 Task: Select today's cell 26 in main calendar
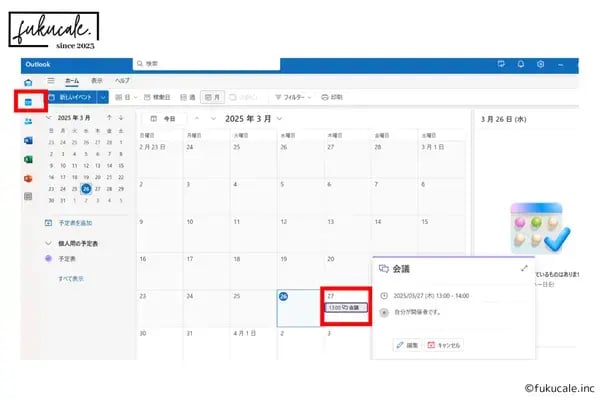coord(298,308)
